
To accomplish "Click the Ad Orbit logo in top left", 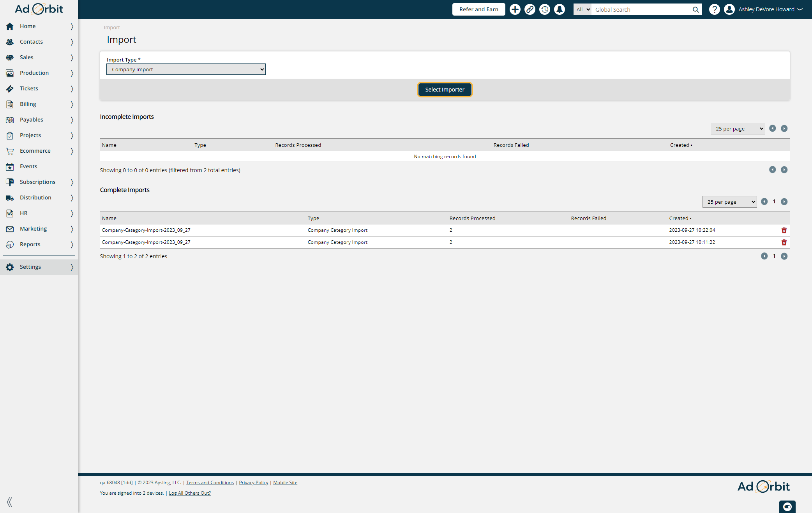I will [39, 9].
